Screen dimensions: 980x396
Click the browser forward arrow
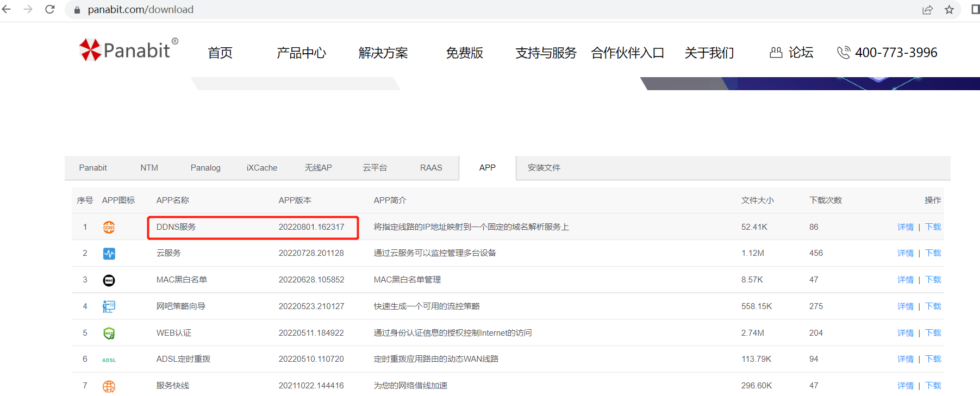[x=28, y=9]
